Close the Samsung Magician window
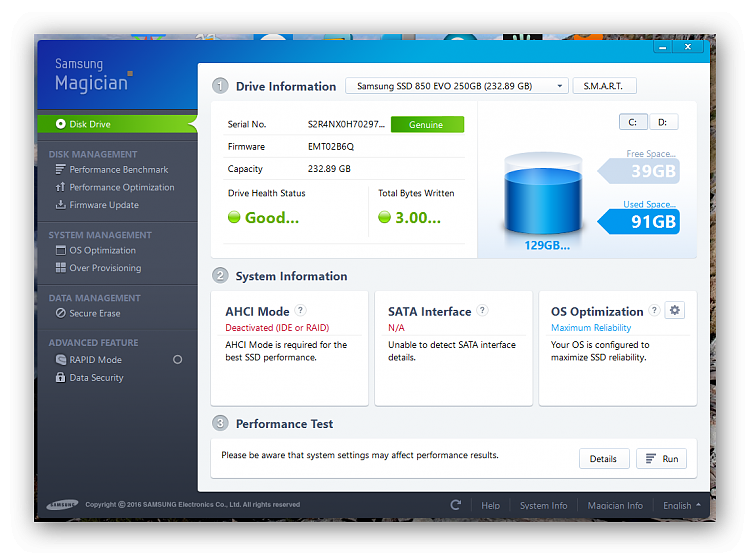This screenshot has height=556, width=750. [688, 47]
